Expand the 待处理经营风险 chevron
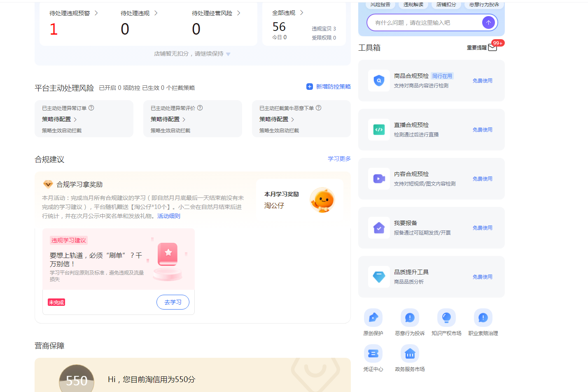 [x=238, y=13]
